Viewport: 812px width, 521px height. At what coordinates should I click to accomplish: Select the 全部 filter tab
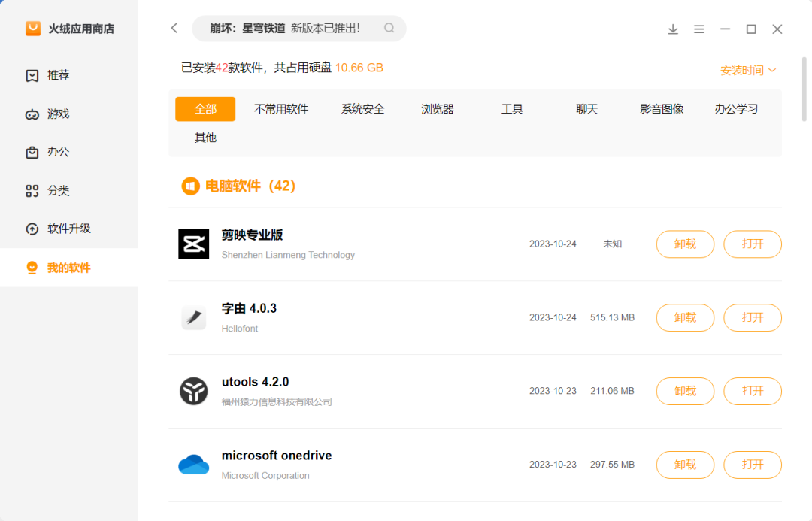[205, 109]
